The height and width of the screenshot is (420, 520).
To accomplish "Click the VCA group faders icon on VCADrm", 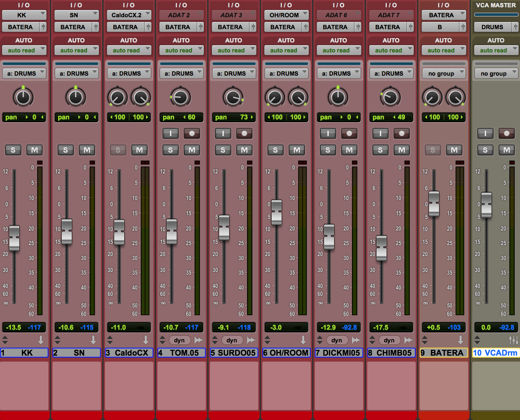I will [x=513, y=340].
